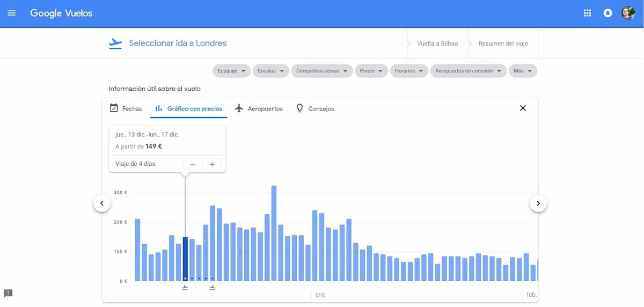Click the departing plane icon
This screenshot has width=644, height=307.
click(115, 43)
